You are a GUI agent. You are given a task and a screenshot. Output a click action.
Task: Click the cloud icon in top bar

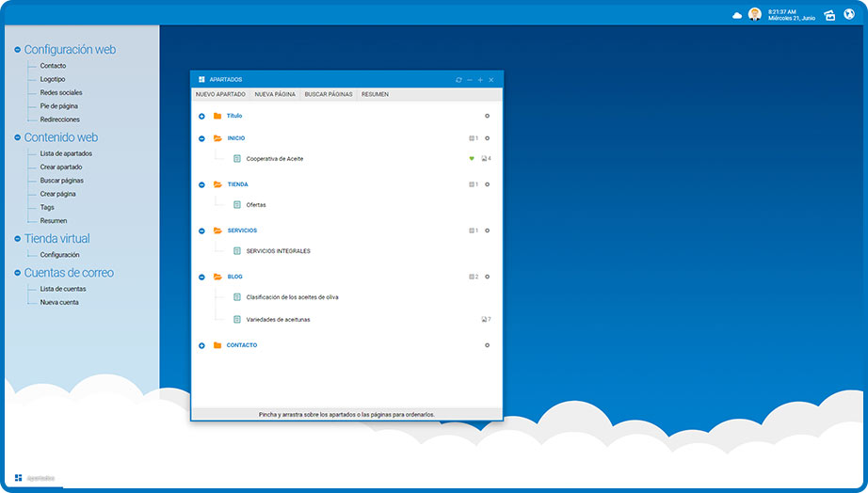[737, 15]
